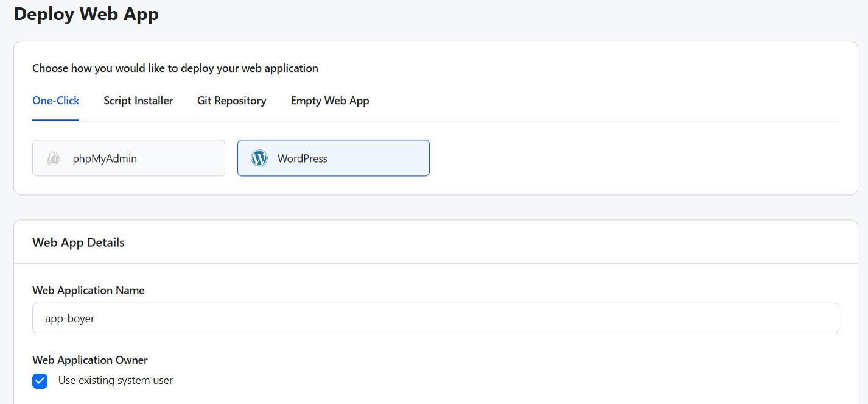Click the white checkmark in the blue checkbox
868x404 pixels.
pyautogui.click(x=40, y=381)
